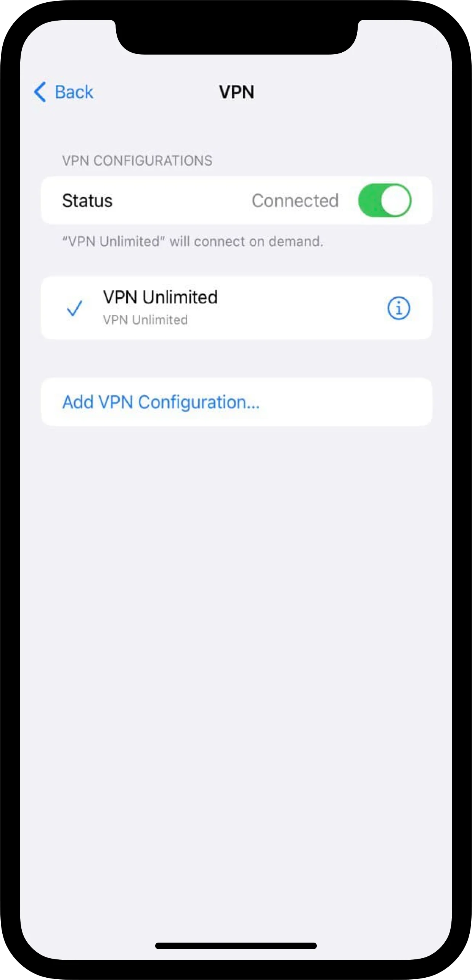The image size is (472, 980).
Task: Tap the home indicator bar at bottom
Action: (x=236, y=946)
